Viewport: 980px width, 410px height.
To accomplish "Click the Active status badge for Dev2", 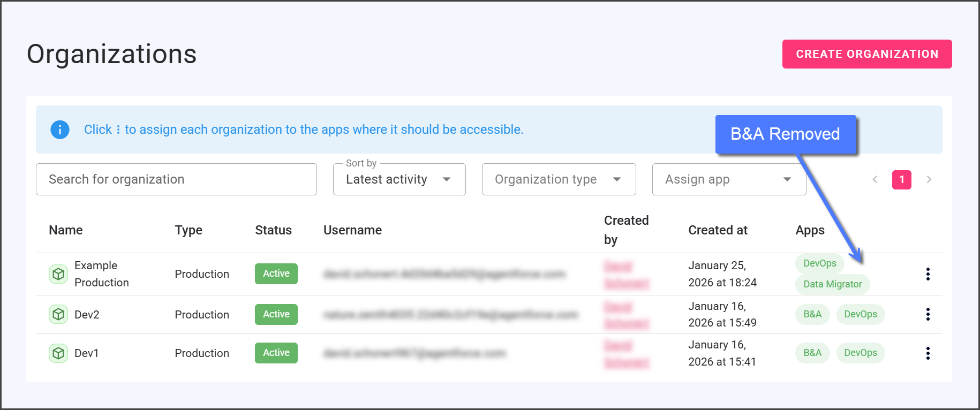I will tap(276, 314).
